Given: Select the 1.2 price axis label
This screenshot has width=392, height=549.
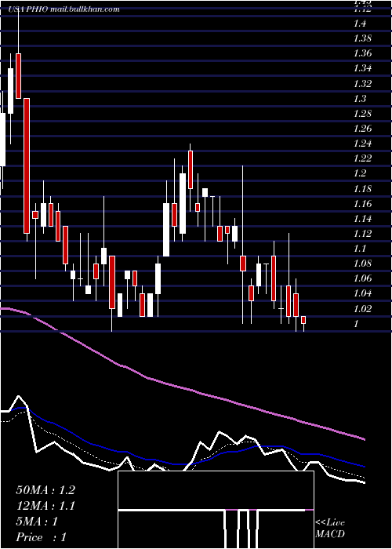Looking at the screenshot, I should [360, 173].
